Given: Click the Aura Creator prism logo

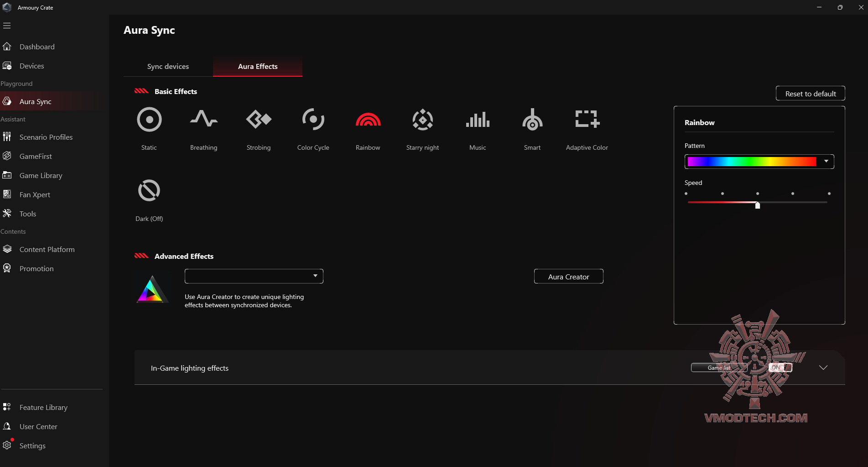Looking at the screenshot, I should coord(152,289).
